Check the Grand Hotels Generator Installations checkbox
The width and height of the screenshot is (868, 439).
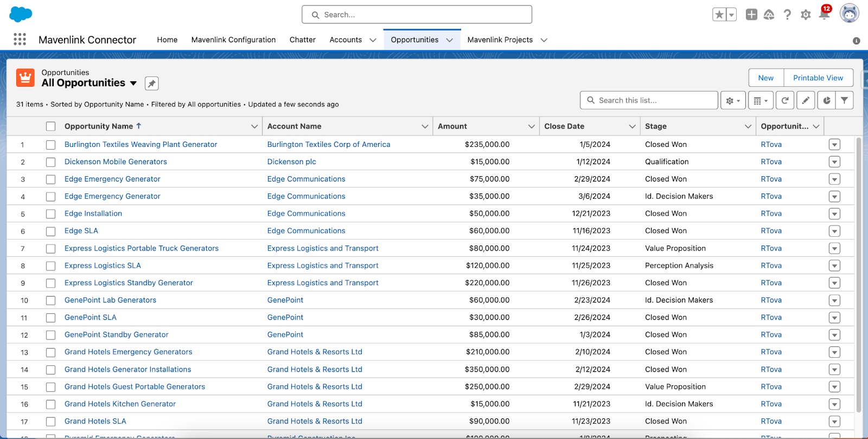pyautogui.click(x=51, y=370)
